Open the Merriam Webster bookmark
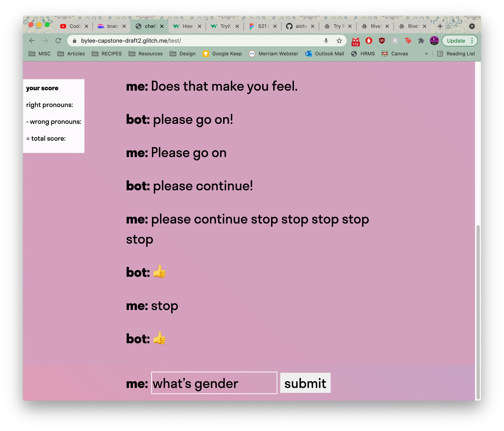 (273, 54)
